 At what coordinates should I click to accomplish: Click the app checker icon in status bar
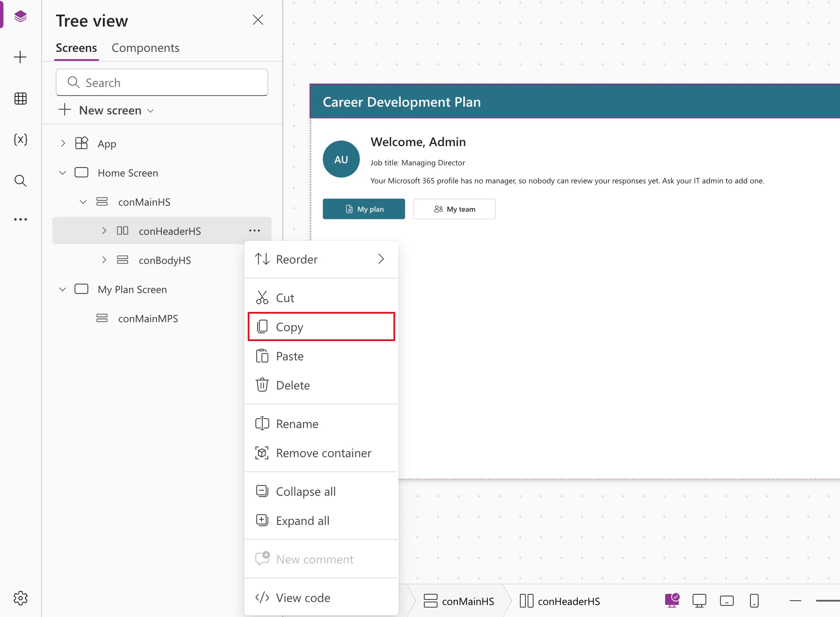(672, 600)
